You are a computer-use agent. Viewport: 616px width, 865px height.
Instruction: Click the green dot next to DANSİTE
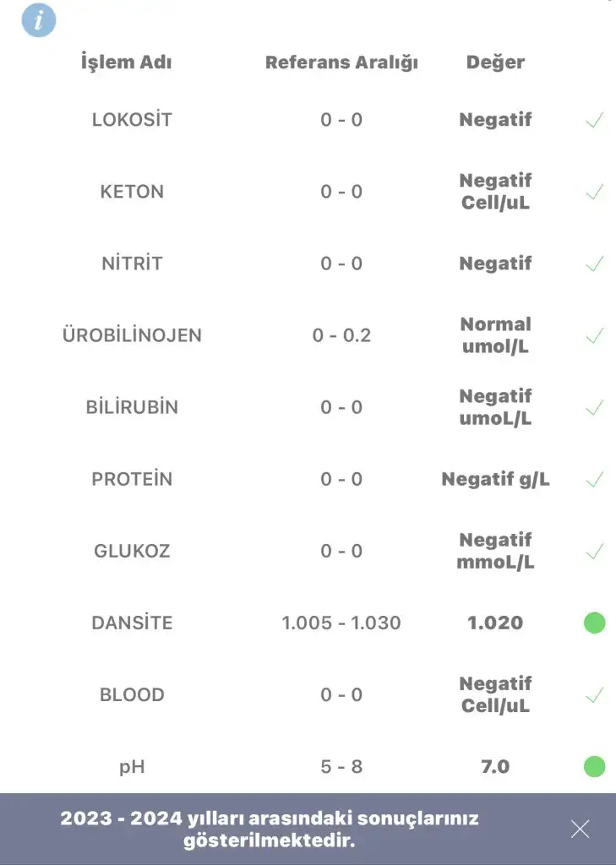[x=595, y=623]
